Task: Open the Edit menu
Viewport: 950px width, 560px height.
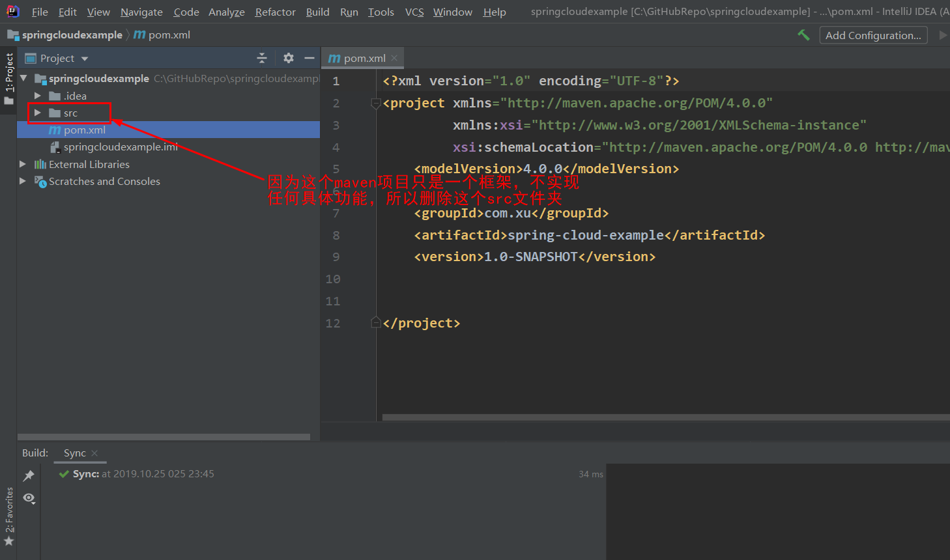Action: (x=67, y=12)
